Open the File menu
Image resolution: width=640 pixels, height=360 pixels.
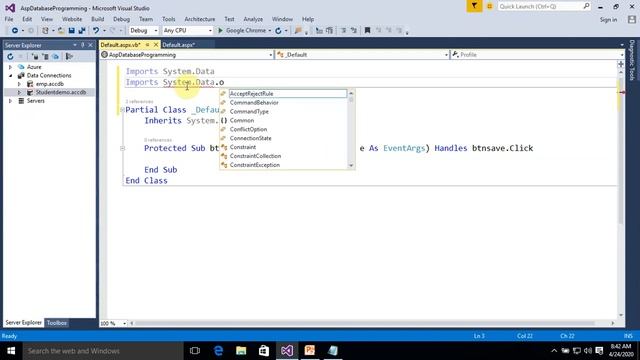pyautogui.click(x=9, y=19)
